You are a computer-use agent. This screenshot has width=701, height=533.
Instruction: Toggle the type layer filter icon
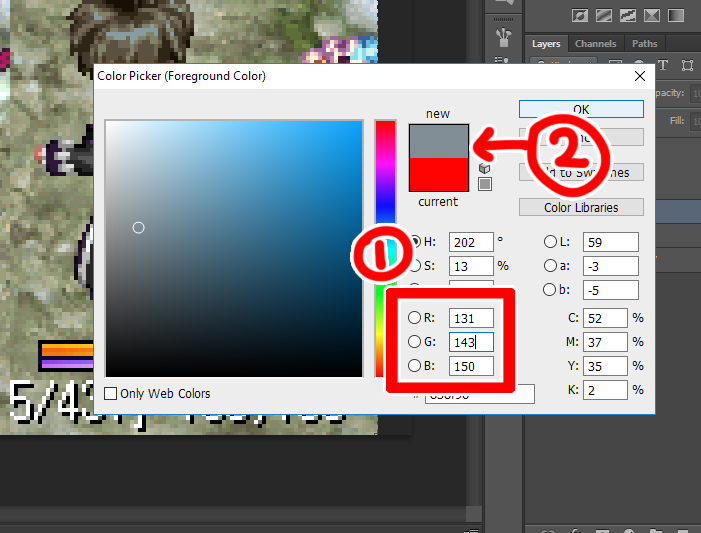coord(663,65)
